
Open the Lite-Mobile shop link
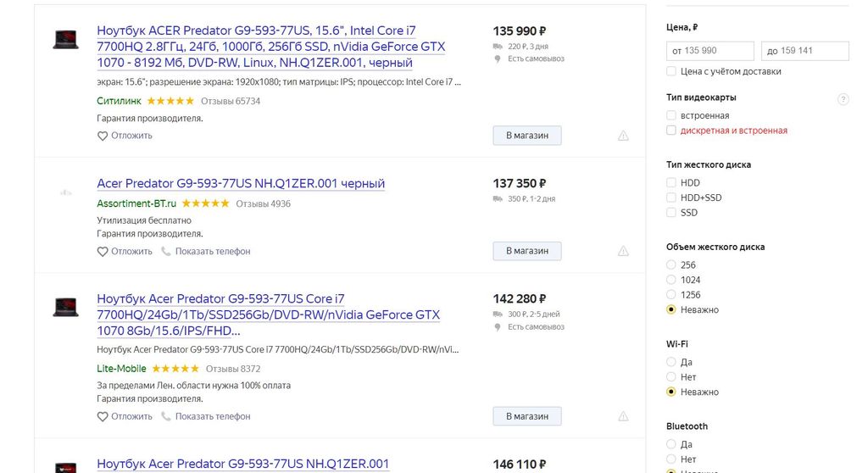click(x=121, y=369)
